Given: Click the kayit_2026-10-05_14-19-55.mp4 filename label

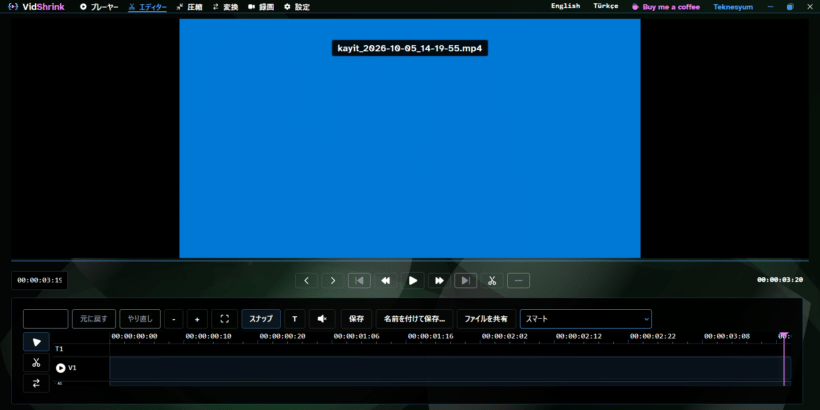Looking at the screenshot, I should coord(409,48).
